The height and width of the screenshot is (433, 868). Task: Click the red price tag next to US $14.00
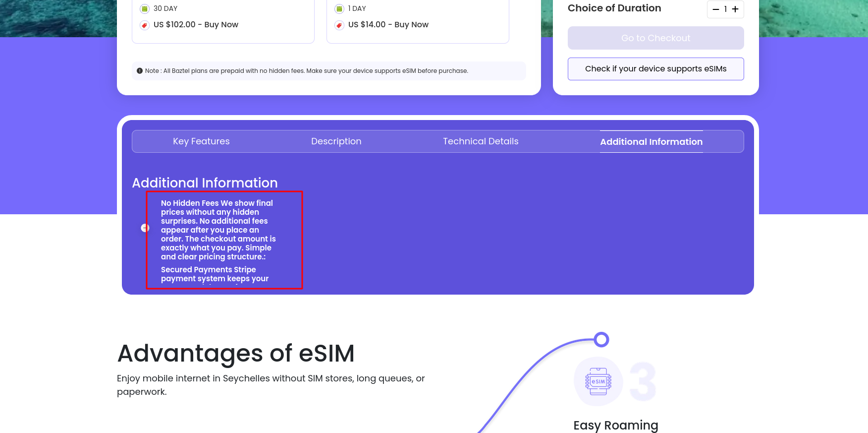(x=339, y=25)
